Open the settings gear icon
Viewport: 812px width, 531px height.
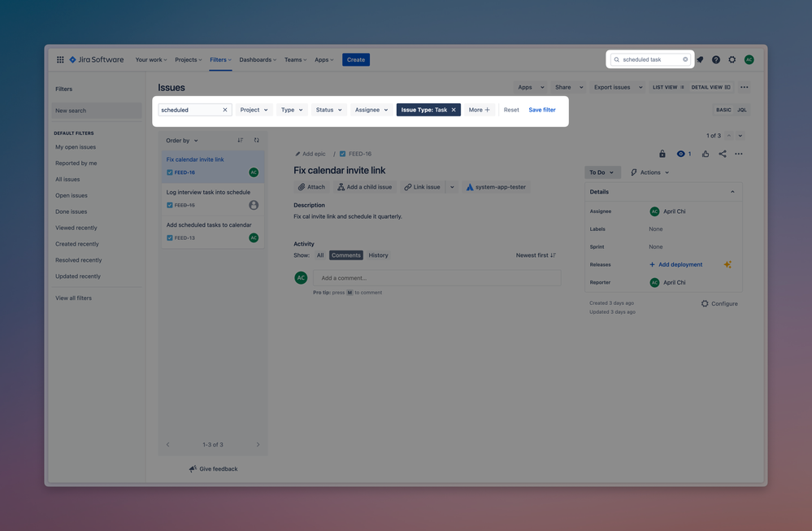tap(732, 59)
